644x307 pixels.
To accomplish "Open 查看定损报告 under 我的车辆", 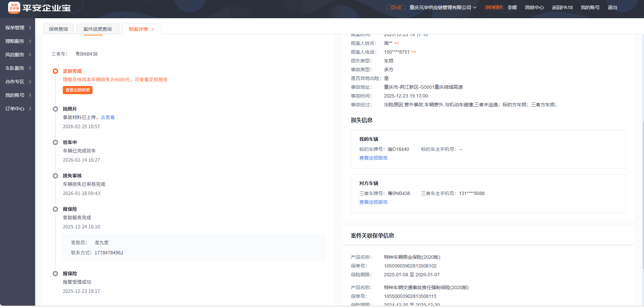I will coord(373,158).
